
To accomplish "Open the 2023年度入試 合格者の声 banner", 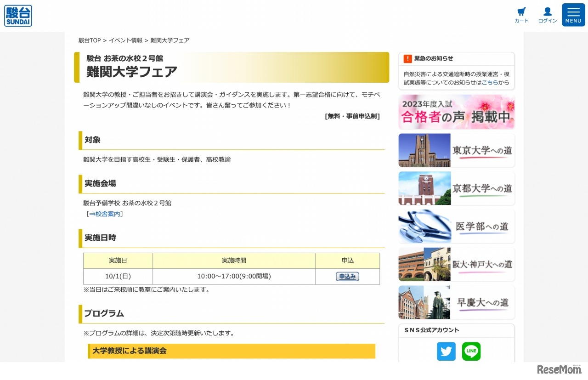I will [456, 112].
